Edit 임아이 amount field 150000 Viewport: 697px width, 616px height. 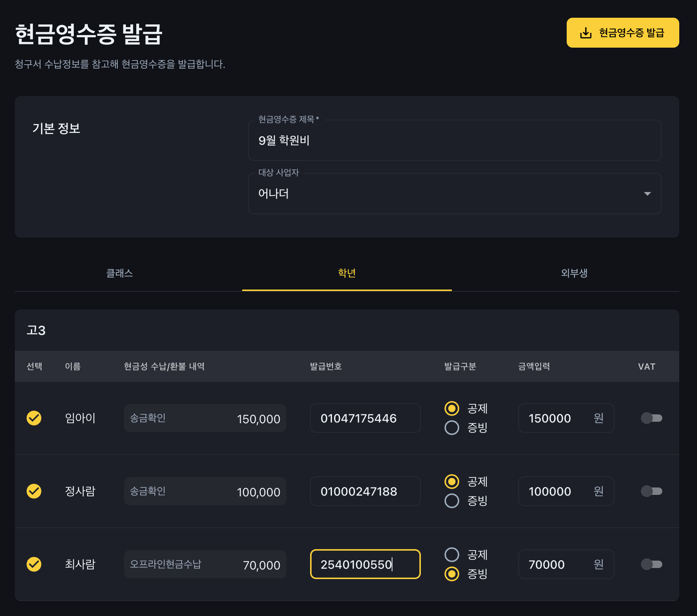tap(566, 418)
